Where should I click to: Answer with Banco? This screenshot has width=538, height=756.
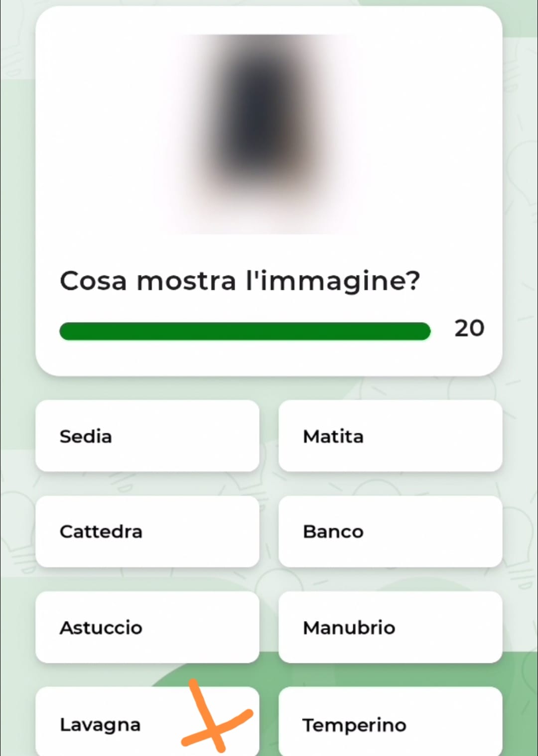tap(390, 531)
